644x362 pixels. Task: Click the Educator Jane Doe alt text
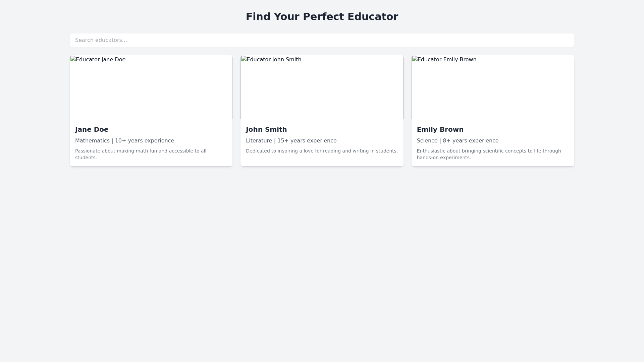click(x=101, y=59)
